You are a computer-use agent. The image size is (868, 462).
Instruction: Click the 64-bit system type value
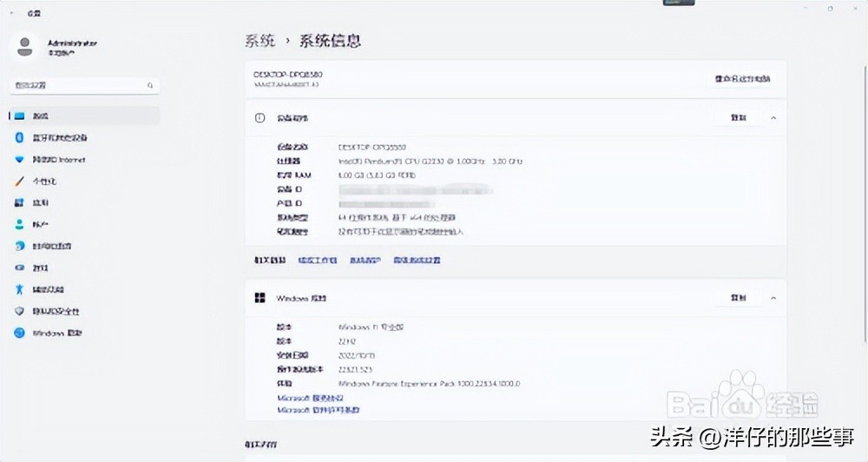[x=397, y=218]
